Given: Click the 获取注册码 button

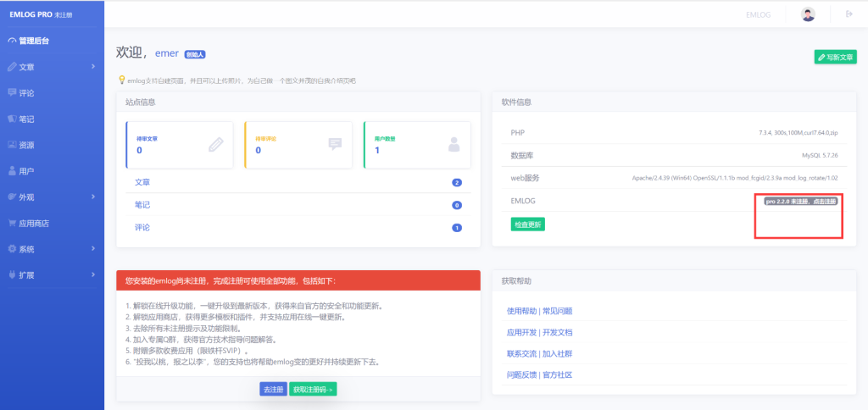Looking at the screenshot, I should click(313, 389).
